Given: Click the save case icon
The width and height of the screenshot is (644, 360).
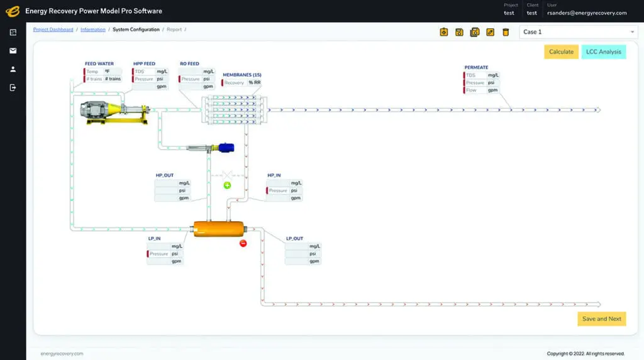Looking at the screenshot, I should [x=459, y=32].
